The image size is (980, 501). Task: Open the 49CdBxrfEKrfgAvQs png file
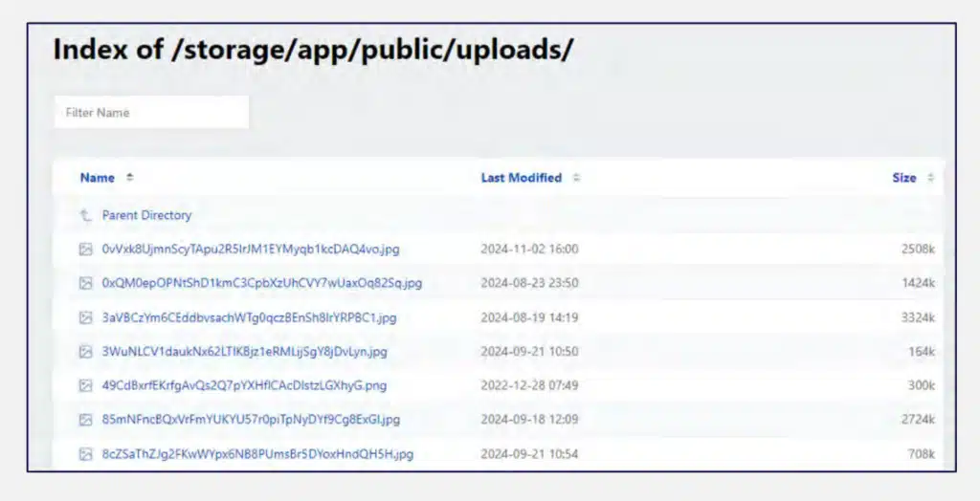coord(244,385)
